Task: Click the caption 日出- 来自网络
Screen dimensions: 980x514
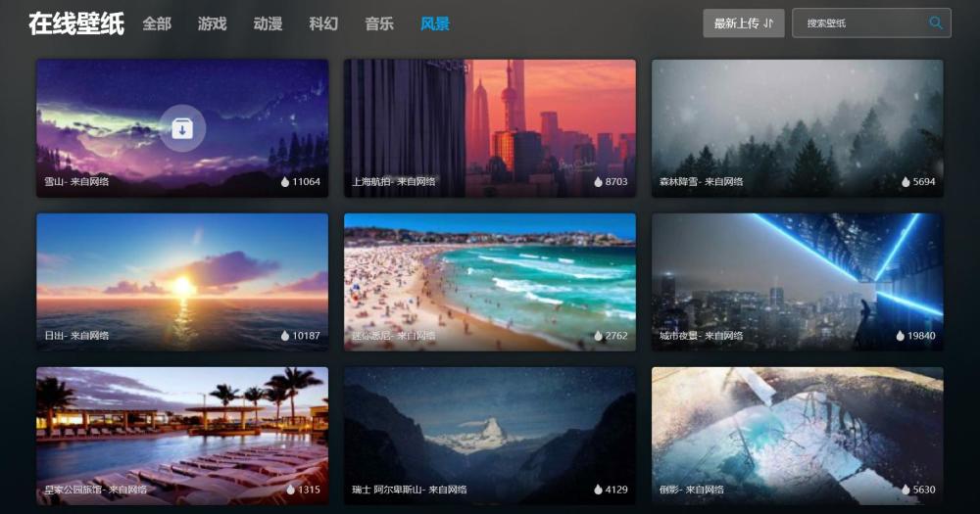Action: 76,336
